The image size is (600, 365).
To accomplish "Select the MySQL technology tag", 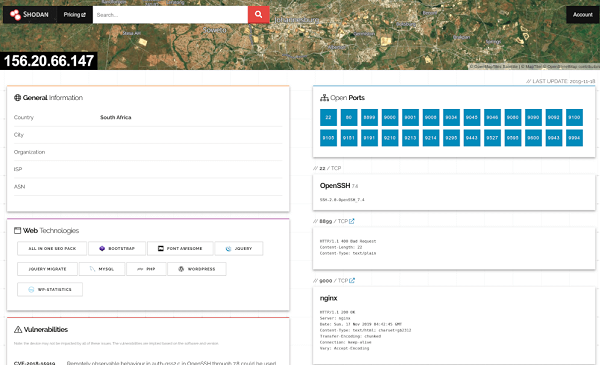I will pyautogui.click(x=102, y=269).
